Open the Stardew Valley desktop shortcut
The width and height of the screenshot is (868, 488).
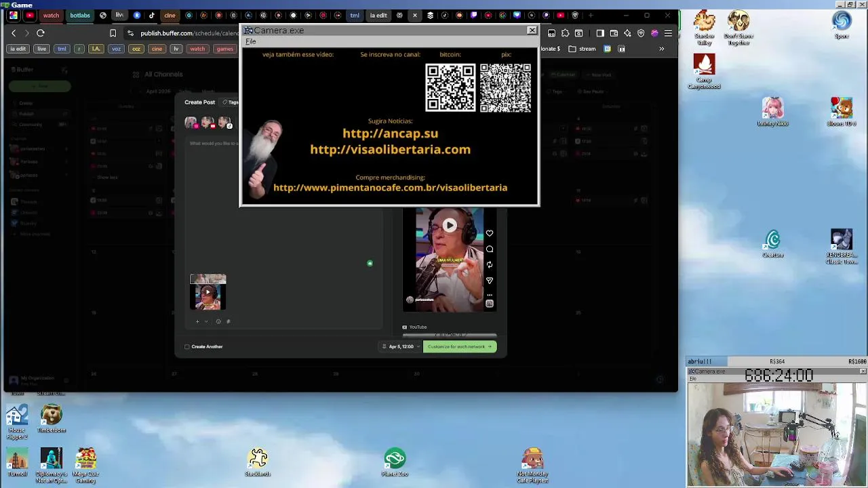point(704,28)
